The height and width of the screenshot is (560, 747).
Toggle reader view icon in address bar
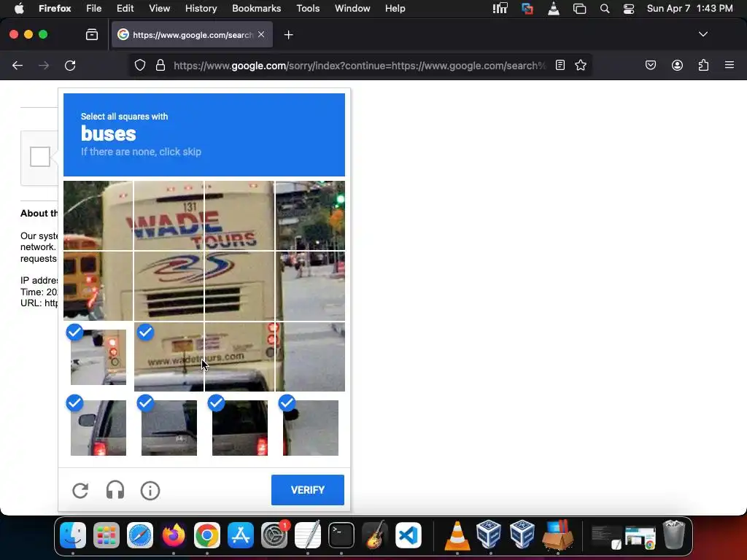tap(560, 65)
